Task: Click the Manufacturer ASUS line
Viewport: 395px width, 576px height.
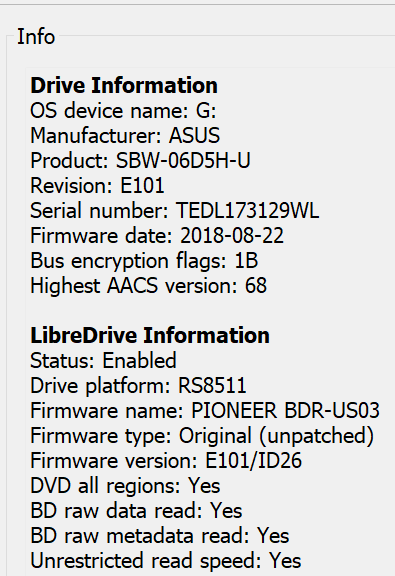Action: pos(125,136)
